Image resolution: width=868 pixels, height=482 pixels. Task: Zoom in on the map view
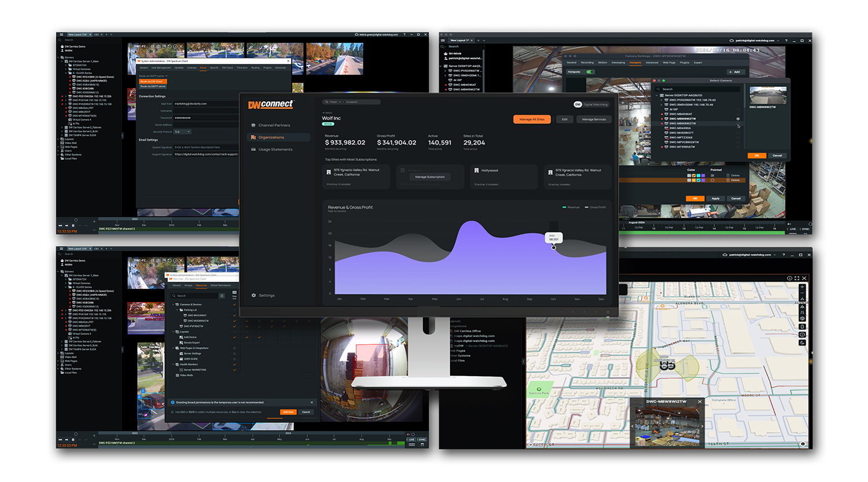pyautogui.click(x=802, y=287)
